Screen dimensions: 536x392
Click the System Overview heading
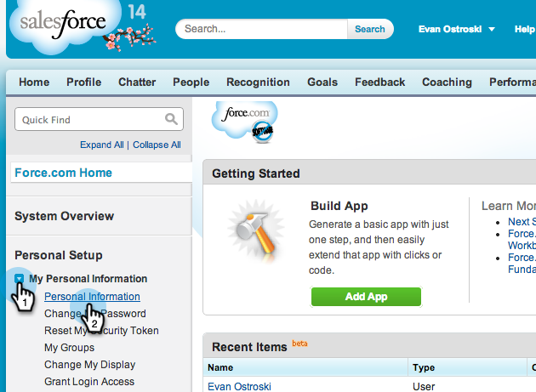pyautogui.click(x=65, y=216)
